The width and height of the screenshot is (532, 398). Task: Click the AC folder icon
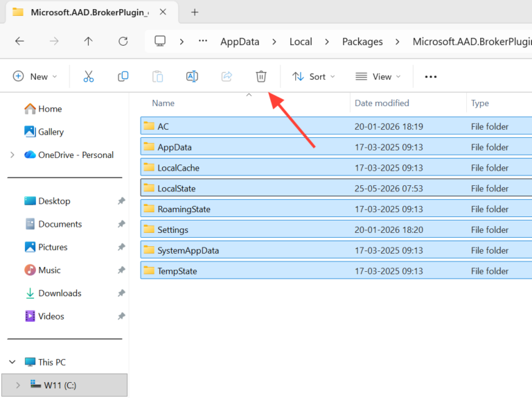(x=149, y=126)
